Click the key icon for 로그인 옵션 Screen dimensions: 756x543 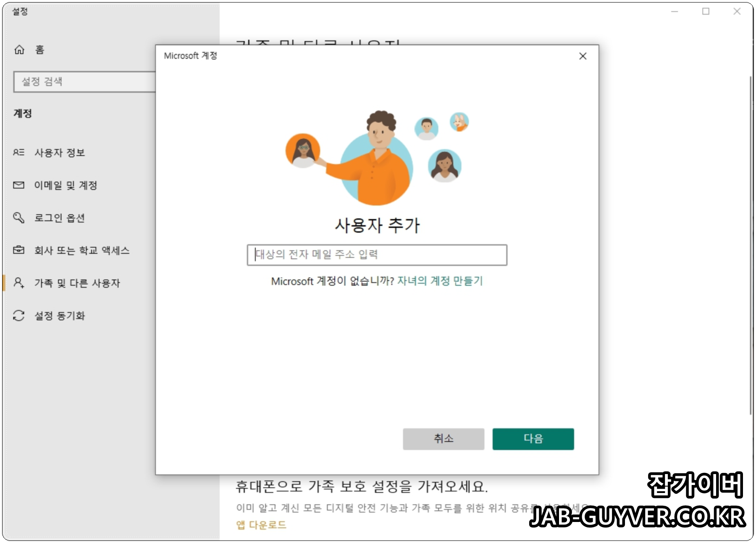tap(19, 218)
